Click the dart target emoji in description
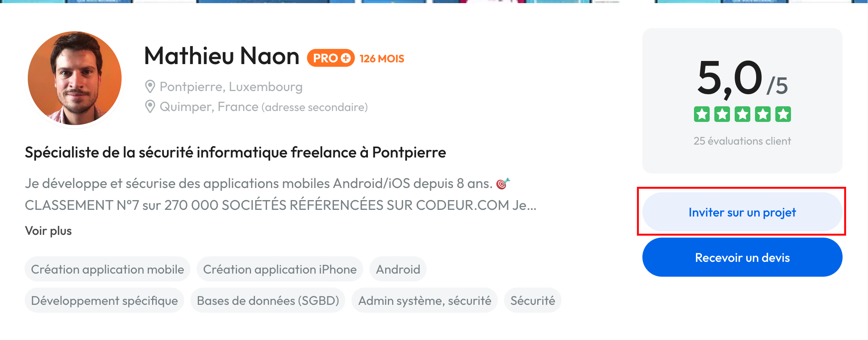This screenshot has height=340, width=868. [x=503, y=183]
